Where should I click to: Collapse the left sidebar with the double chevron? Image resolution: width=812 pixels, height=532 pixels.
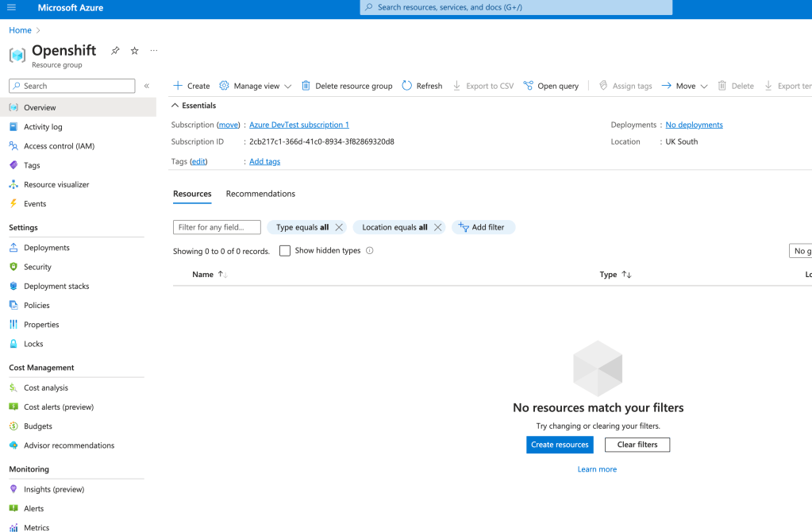coord(147,86)
